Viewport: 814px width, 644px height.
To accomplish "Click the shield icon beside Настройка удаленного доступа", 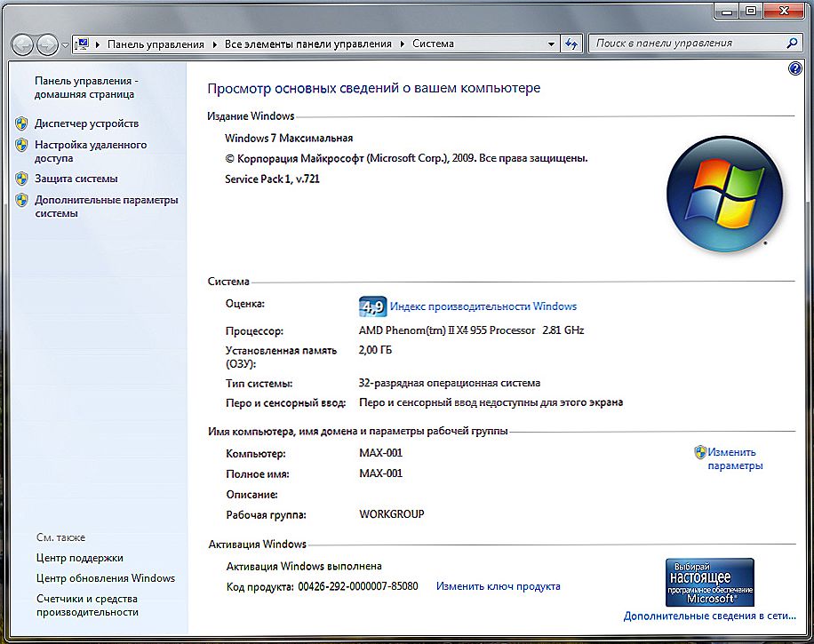I will (22, 145).
